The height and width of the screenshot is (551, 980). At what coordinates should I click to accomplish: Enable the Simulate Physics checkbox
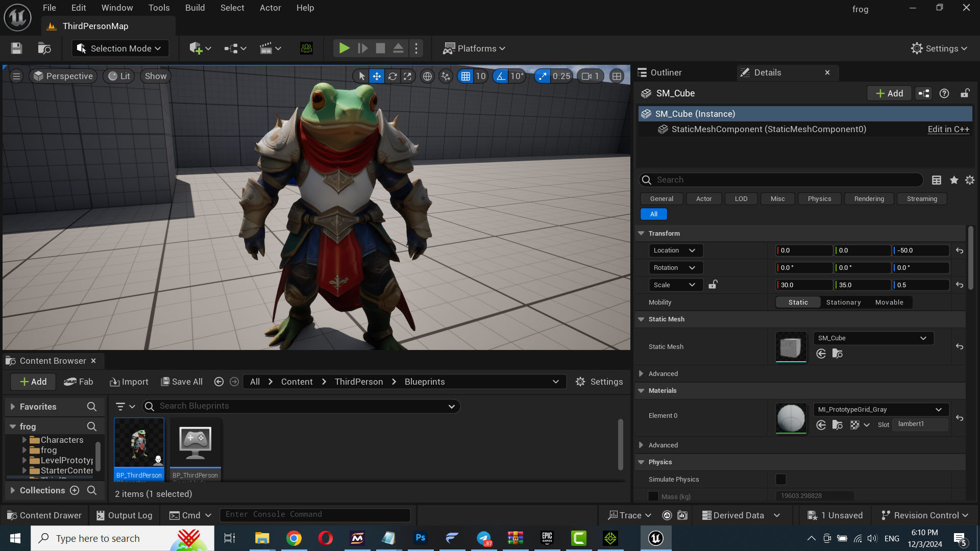click(x=781, y=480)
